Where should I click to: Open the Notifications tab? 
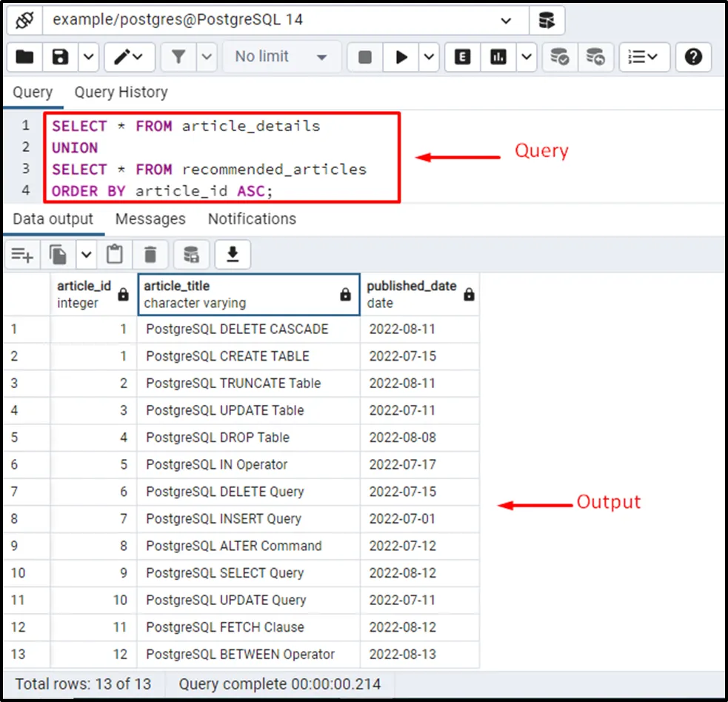click(252, 219)
